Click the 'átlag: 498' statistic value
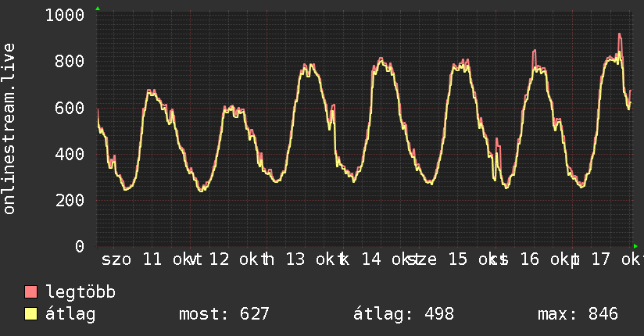This screenshot has width=644, height=336. (404, 315)
